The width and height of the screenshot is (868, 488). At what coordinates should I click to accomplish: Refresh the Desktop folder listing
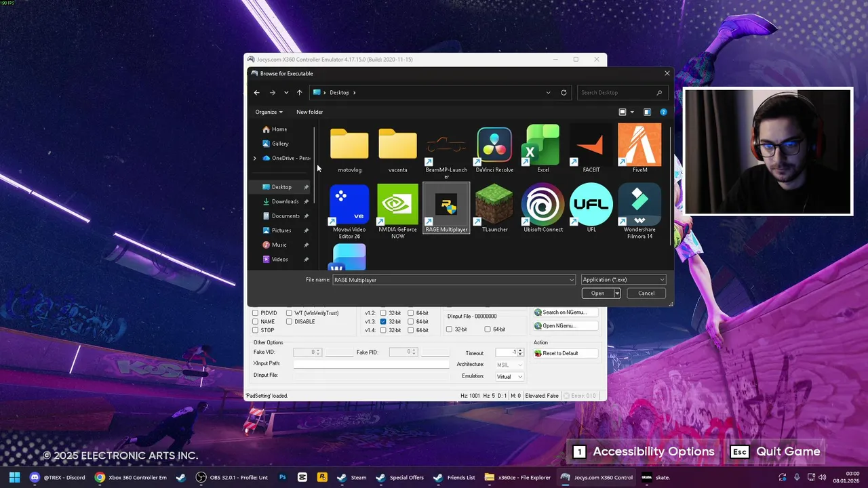pos(564,92)
